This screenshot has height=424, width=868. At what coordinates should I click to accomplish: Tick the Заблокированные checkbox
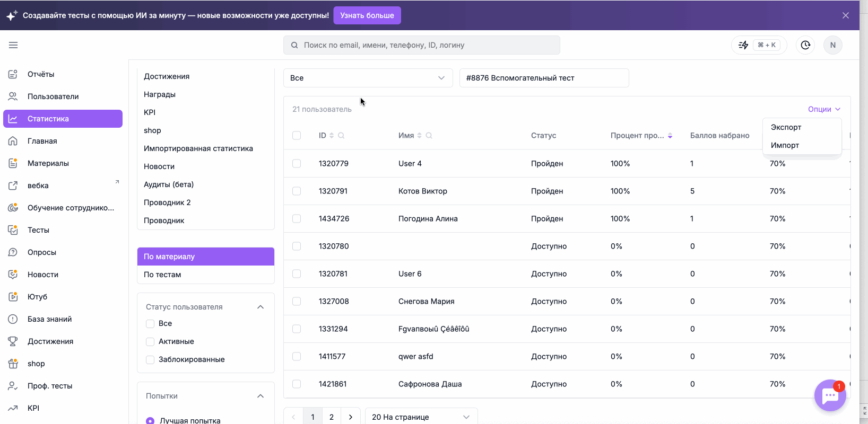click(x=150, y=360)
